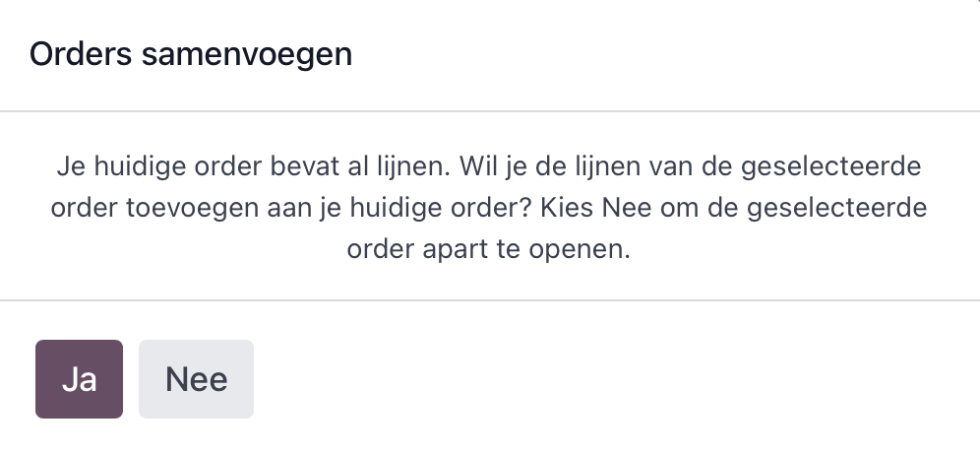
Task: Answer Ja to the merge prompt
Action: point(79,379)
